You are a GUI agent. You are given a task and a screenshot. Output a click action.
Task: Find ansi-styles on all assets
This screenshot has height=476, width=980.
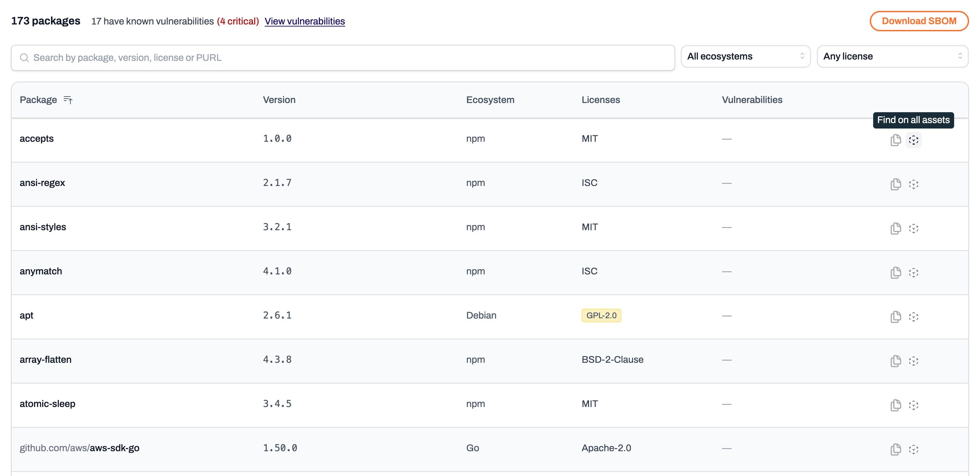913,228
